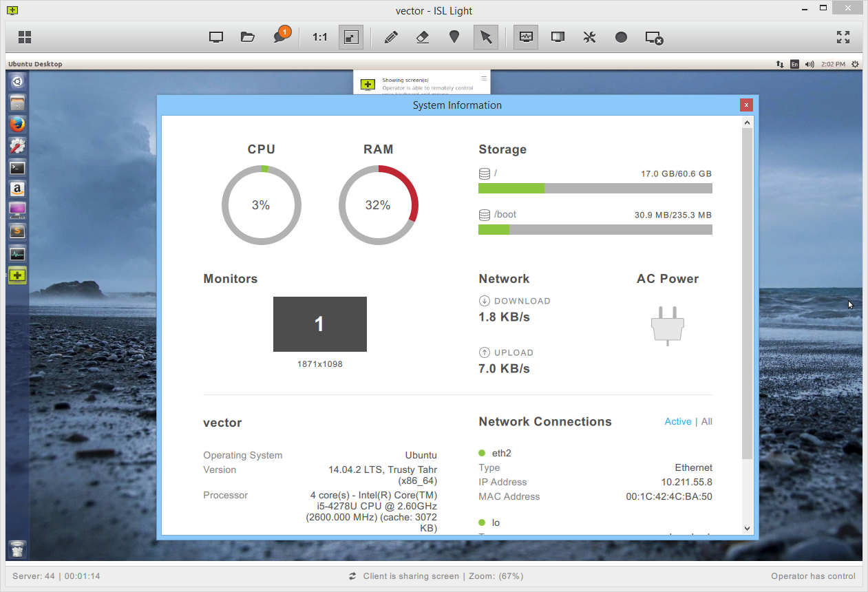
Task: Open the Trash at dock bottom
Action: pyautogui.click(x=18, y=549)
